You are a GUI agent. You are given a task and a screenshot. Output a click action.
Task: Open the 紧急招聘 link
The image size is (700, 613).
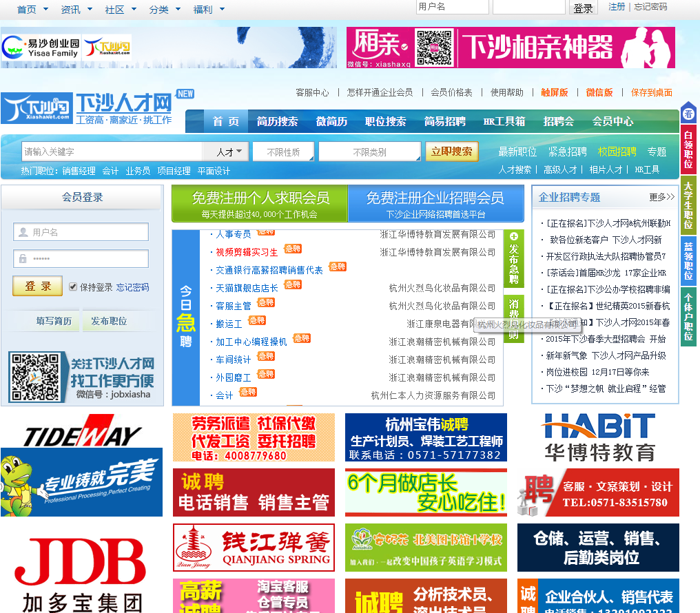click(x=568, y=152)
